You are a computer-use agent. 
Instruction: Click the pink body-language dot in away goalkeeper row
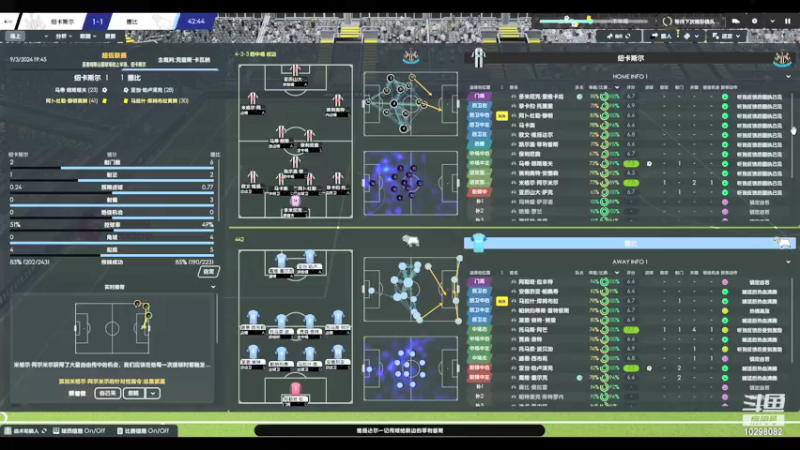(725, 282)
